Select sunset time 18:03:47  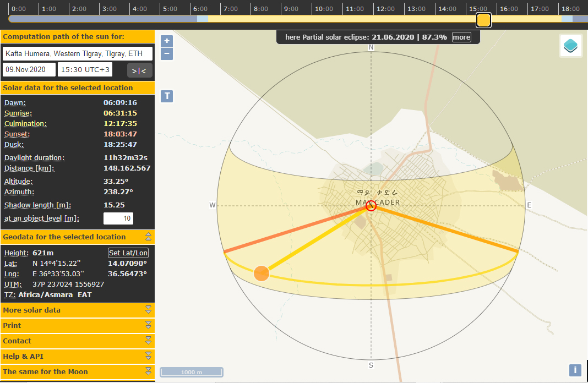[x=120, y=134]
